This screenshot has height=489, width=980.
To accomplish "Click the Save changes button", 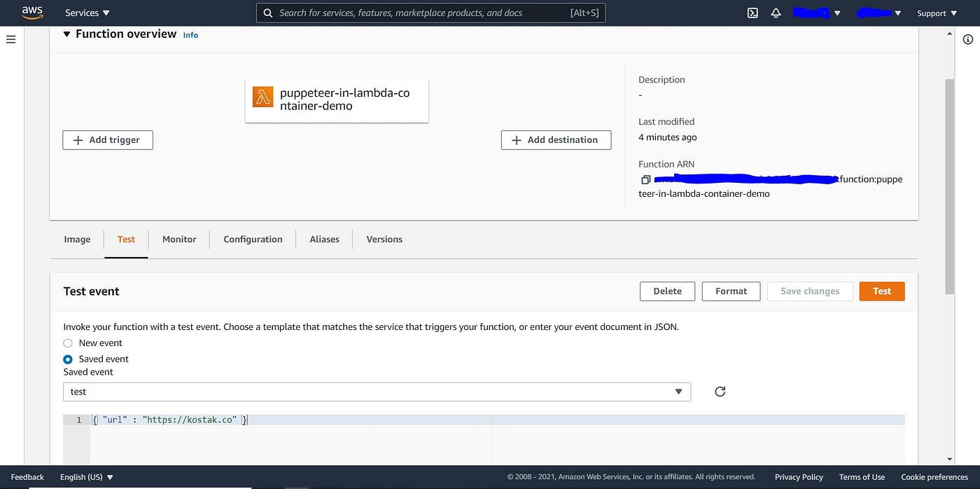I will coord(810,291).
